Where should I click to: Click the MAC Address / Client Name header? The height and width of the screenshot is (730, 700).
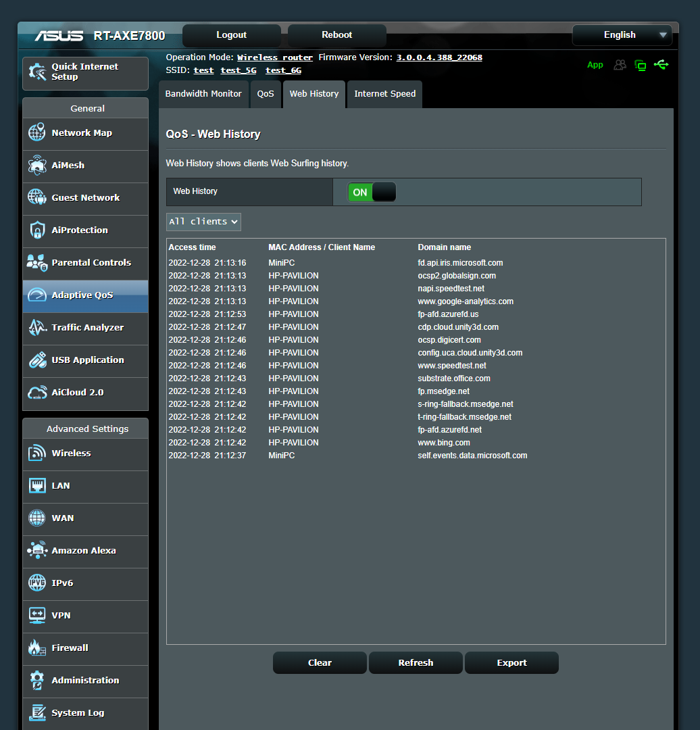pos(322,247)
